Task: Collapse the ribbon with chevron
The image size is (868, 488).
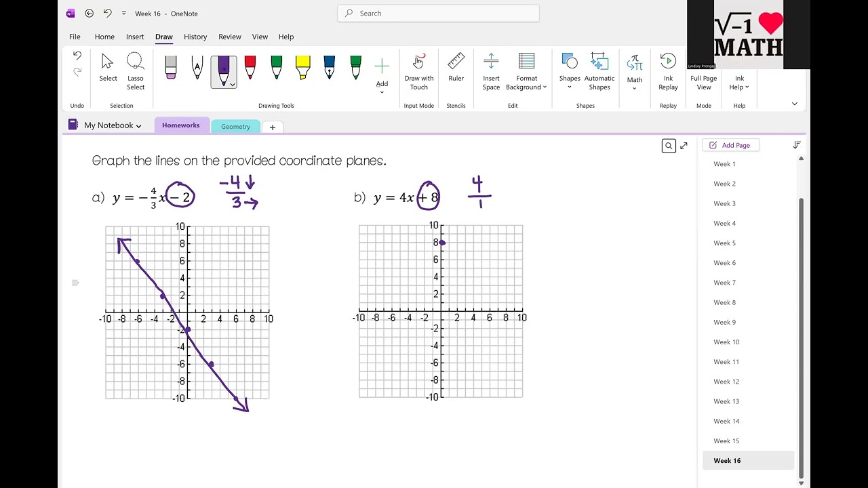Action: [795, 104]
